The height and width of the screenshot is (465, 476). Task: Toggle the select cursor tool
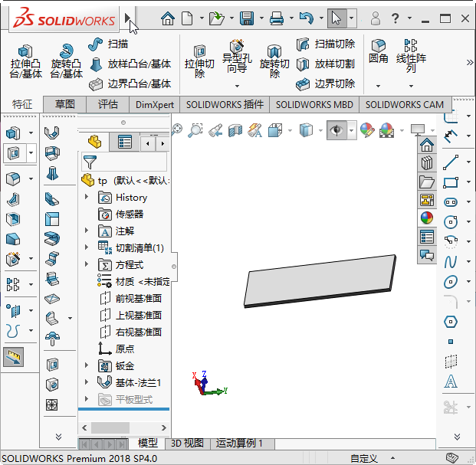336,18
